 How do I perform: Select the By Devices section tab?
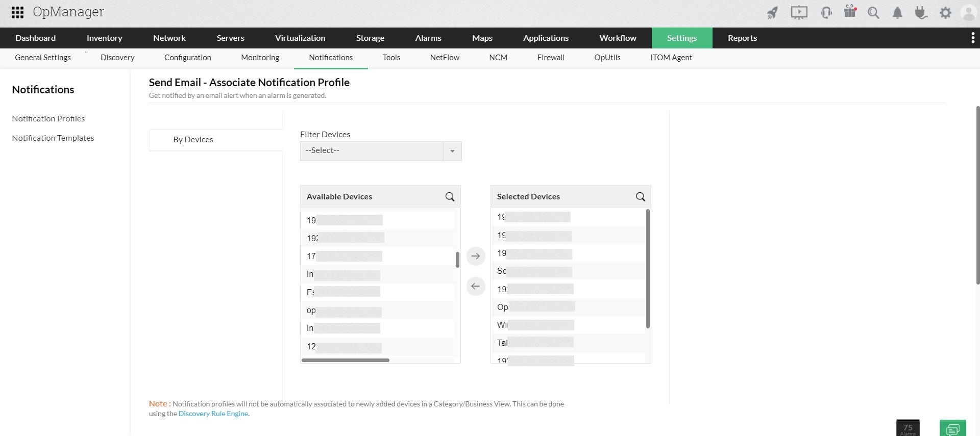pyautogui.click(x=193, y=140)
